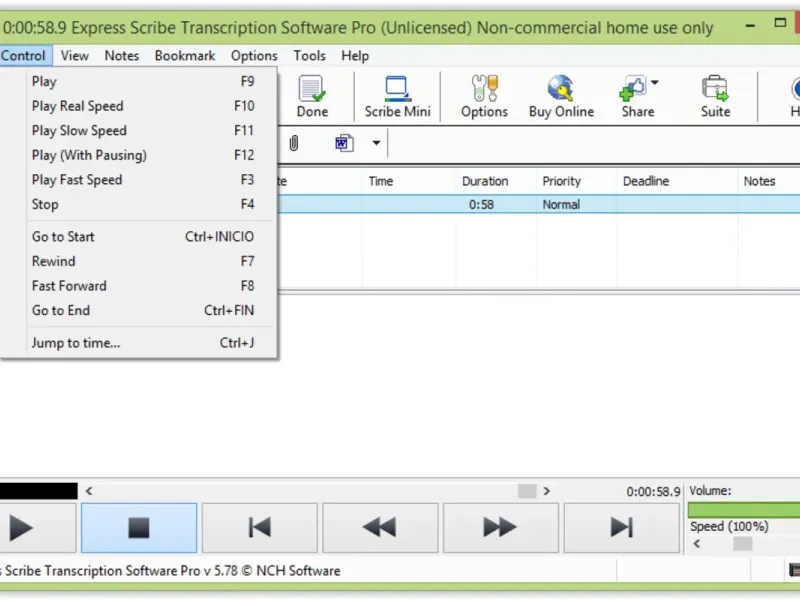The width and height of the screenshot is (800, 600).
Task: Choose Play Slow Speed menu entry
Action: click(142, 131)
